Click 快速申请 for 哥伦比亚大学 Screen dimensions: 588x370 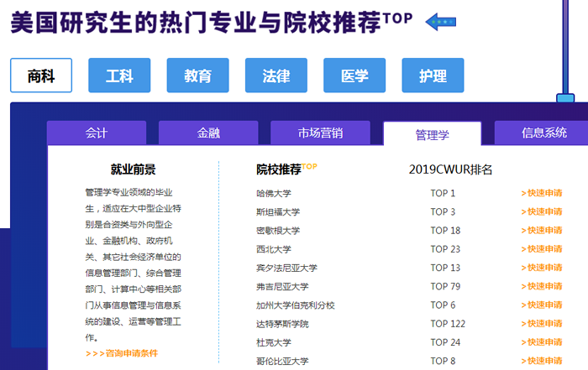(542, 361)
